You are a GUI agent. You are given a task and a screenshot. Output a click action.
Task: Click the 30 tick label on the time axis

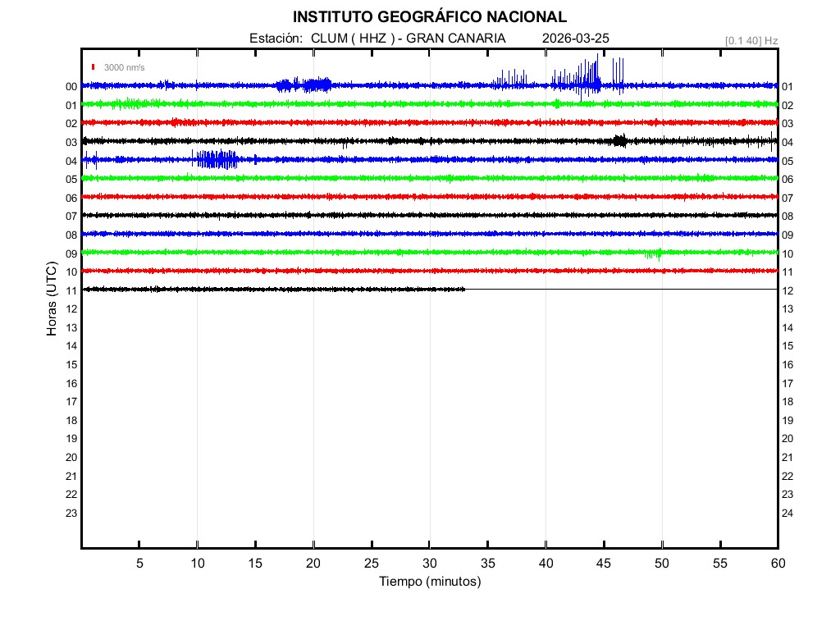pyautogui.click(x=429, y=563)
